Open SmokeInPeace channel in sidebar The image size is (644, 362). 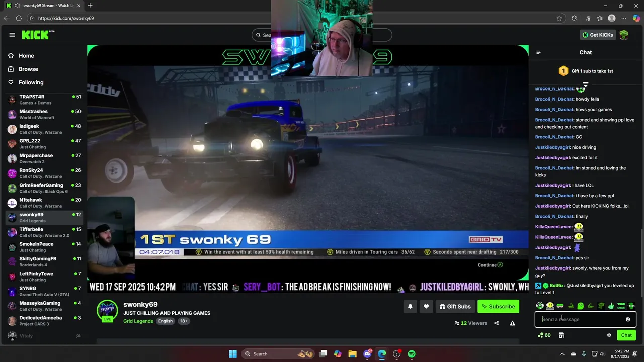point(44,247)
